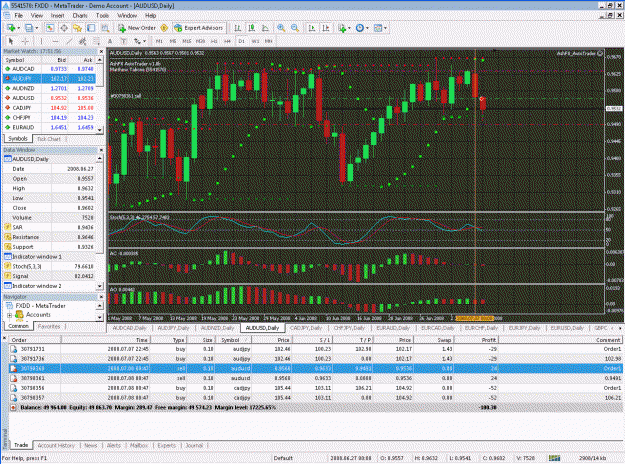The height and width of the screenshot is (464, 625).
Task: Toggle the Terminal panel icon
Action: [x=91, y=28]
